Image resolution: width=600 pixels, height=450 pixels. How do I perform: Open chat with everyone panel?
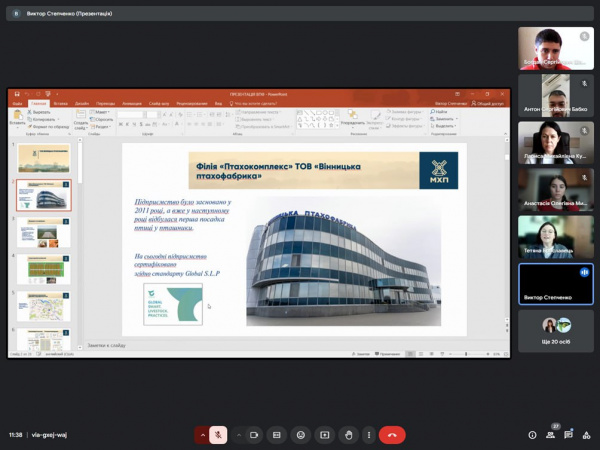568,435
